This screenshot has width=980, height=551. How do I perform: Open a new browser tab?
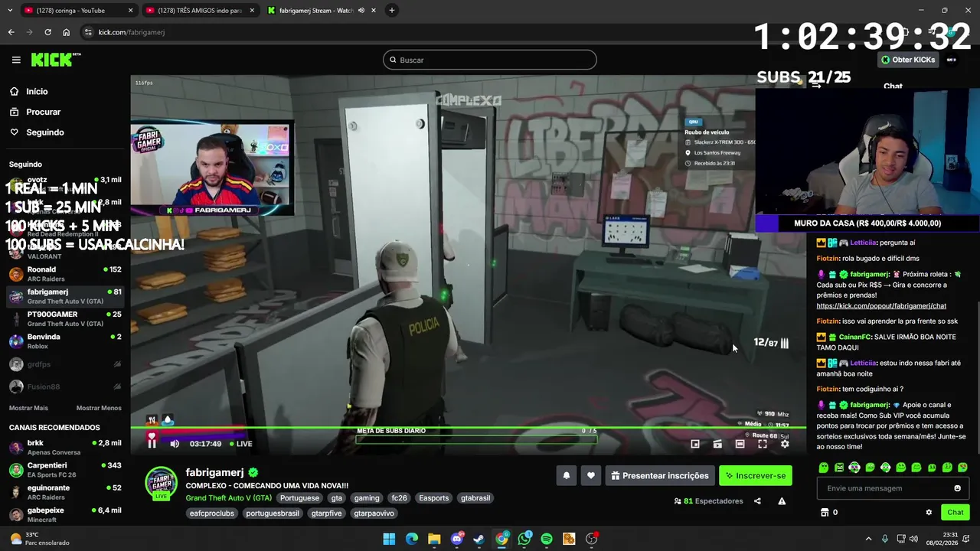point(392,11)
